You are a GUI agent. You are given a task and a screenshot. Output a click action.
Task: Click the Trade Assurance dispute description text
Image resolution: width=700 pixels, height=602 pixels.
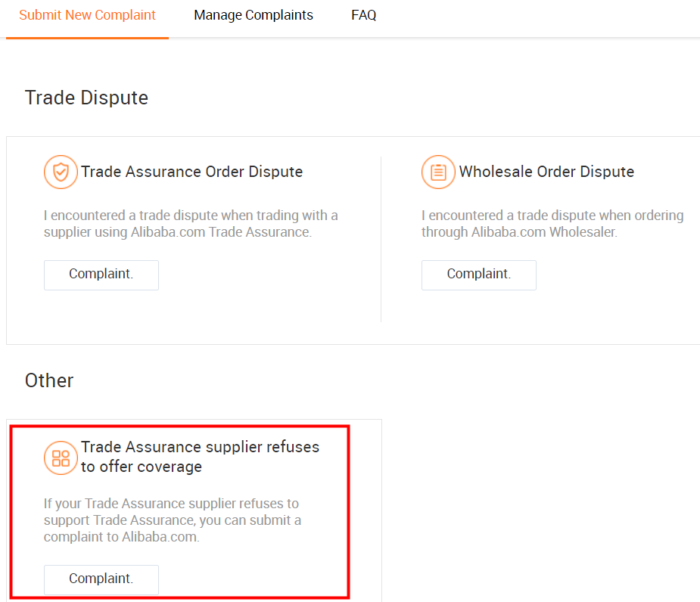tap(191, 224)
